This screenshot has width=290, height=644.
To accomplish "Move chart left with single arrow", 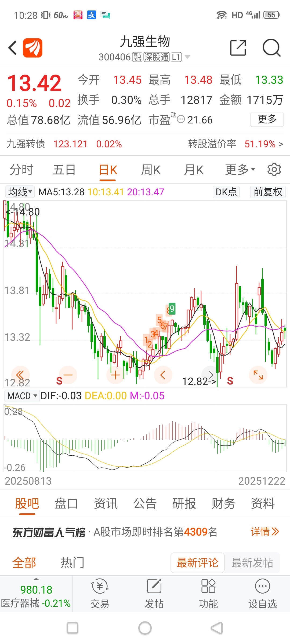I will 163,375.
